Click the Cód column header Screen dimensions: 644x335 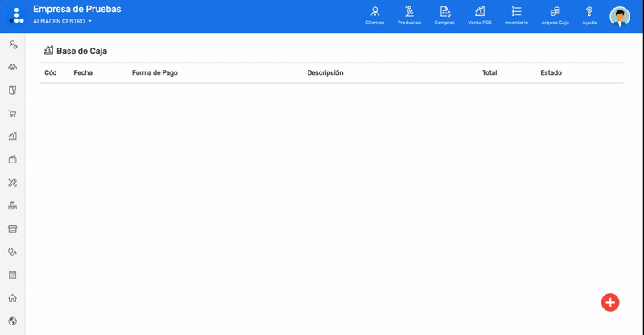pos(51,72)
